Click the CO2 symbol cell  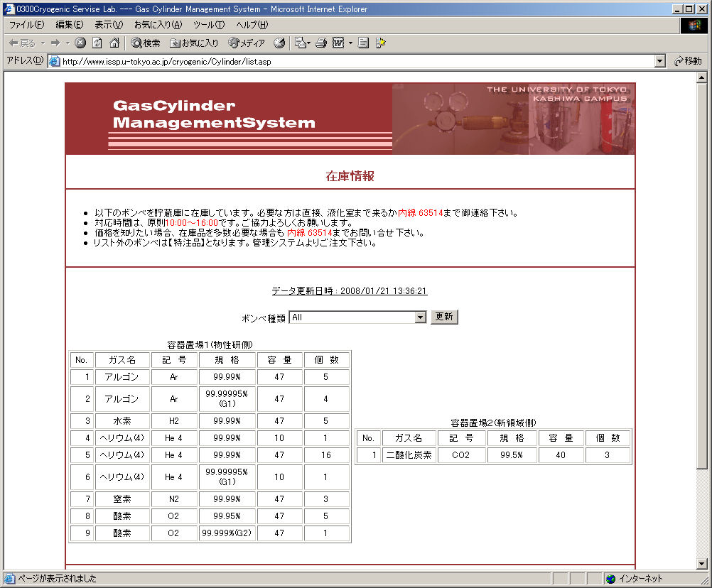point(461,455)
